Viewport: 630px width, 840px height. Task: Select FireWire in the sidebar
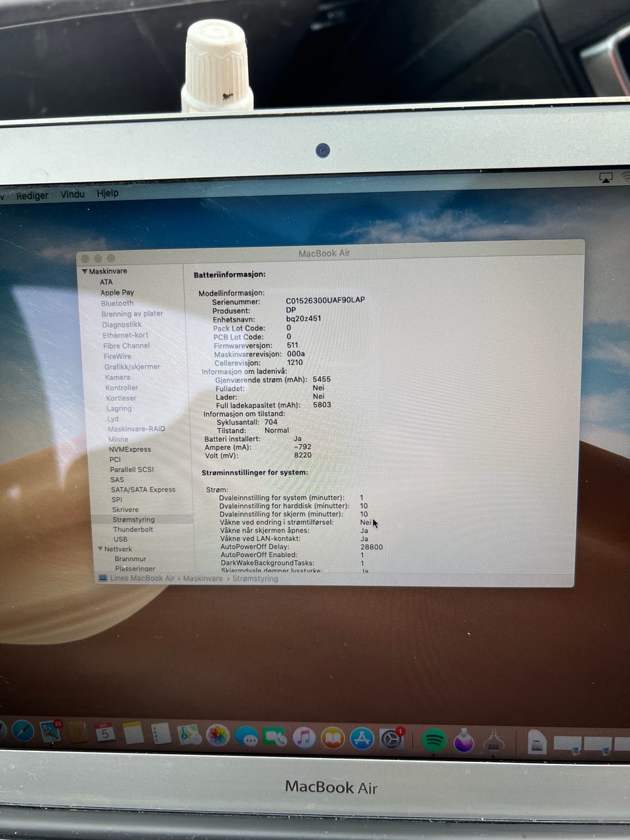pyautogui.click(x=117, y=356)
